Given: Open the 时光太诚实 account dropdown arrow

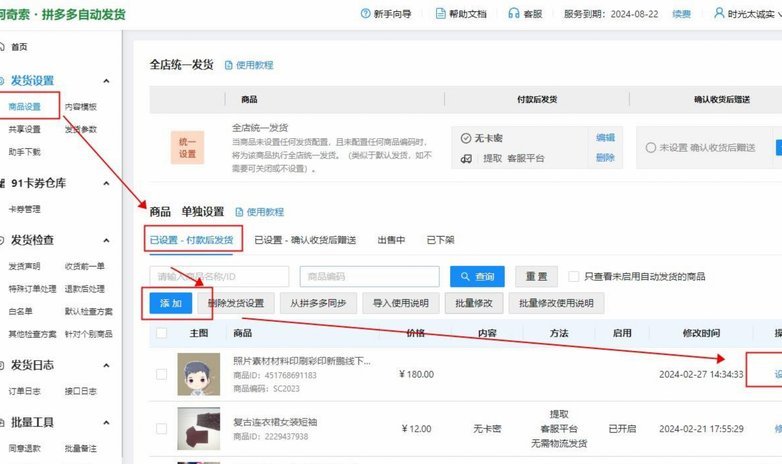Looking at the screenshot, I should [x=780, y=14].
